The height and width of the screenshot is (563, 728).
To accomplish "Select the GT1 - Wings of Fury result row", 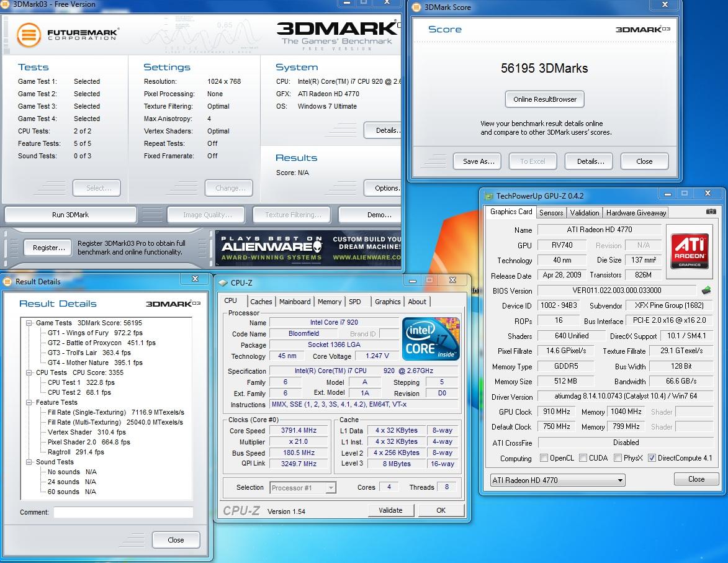I will [x=95, y=333].
